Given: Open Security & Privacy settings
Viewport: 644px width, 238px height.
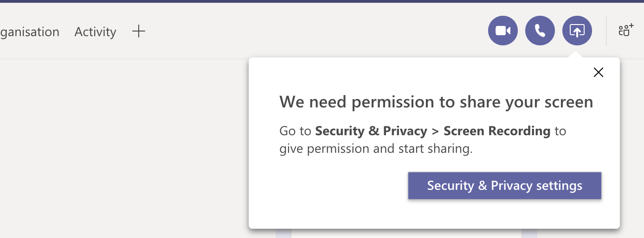Looking at the screenshot, I should point(504,186).
